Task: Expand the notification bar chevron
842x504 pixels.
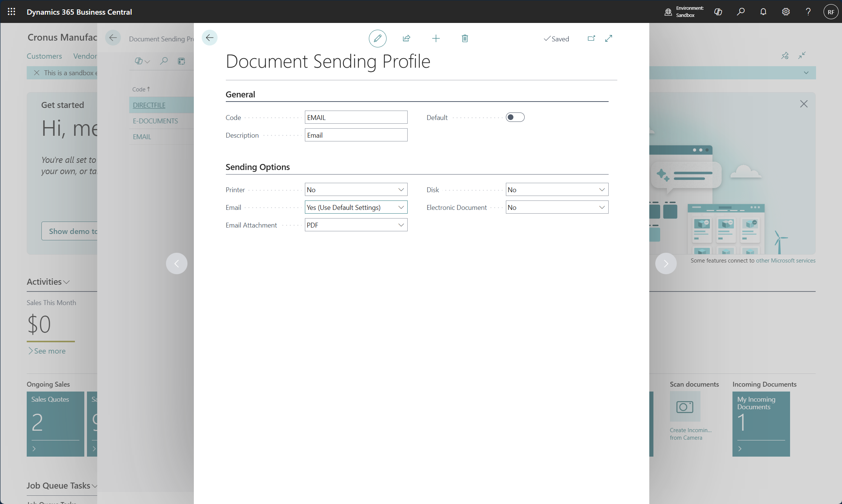Action: (806, 73)
